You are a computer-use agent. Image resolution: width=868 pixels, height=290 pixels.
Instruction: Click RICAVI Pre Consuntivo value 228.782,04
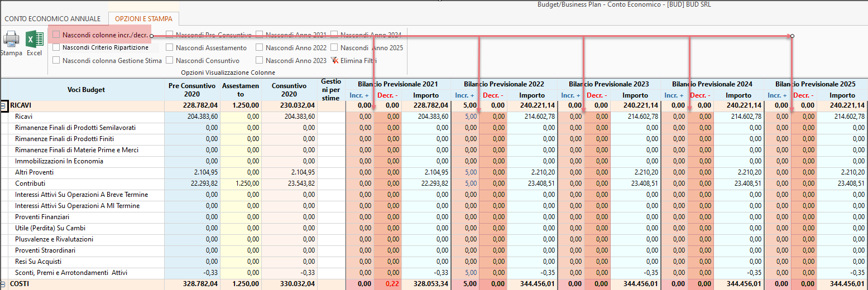click(x=192, y=105)
